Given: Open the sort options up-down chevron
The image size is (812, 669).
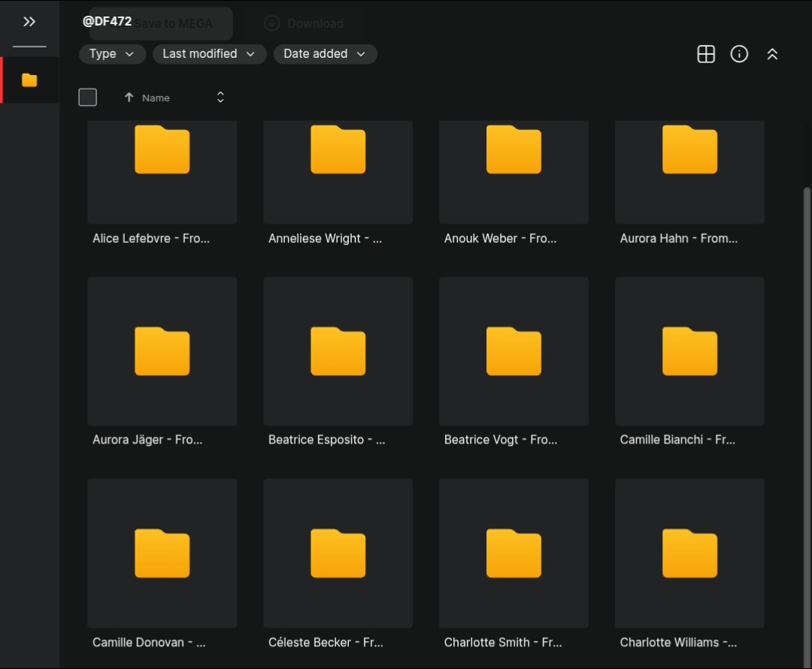Looking at the screenshot, I should [x=220, y=97].
